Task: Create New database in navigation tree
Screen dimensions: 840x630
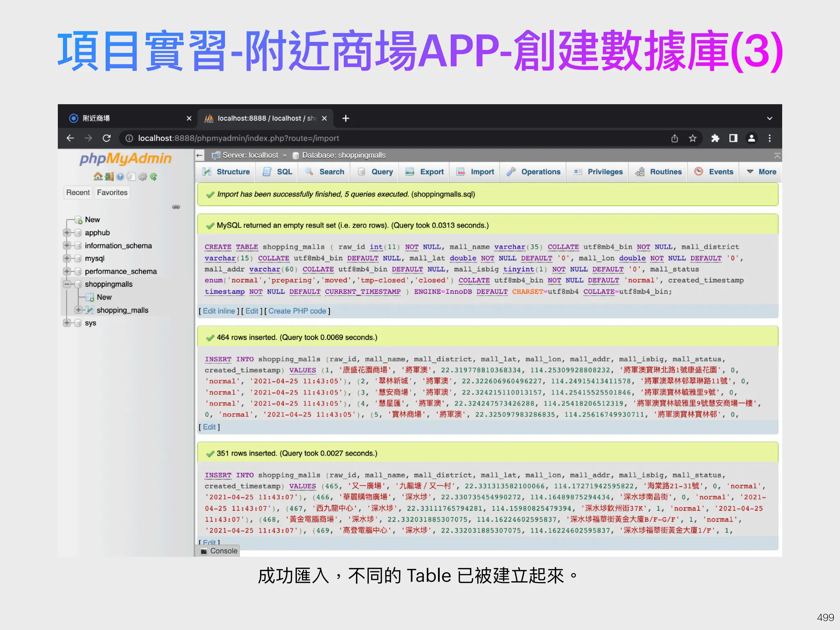Action: click(x=92, y=220)
